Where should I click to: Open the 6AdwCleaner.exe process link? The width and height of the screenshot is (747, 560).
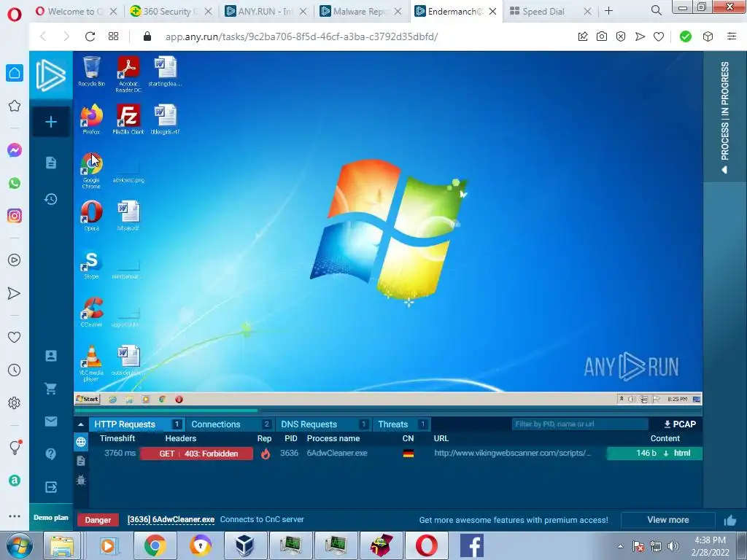(x=171, y=519)
